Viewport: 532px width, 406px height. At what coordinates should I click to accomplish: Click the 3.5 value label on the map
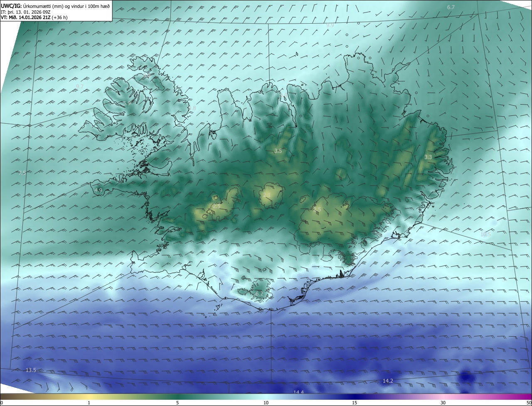pyautogui.click(x=278, y=151)
